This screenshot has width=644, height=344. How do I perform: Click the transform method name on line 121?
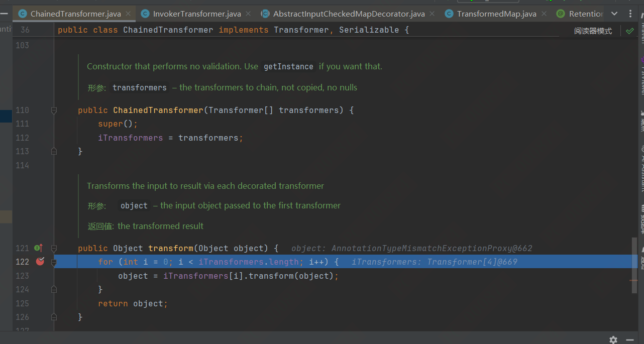point(171,248)
